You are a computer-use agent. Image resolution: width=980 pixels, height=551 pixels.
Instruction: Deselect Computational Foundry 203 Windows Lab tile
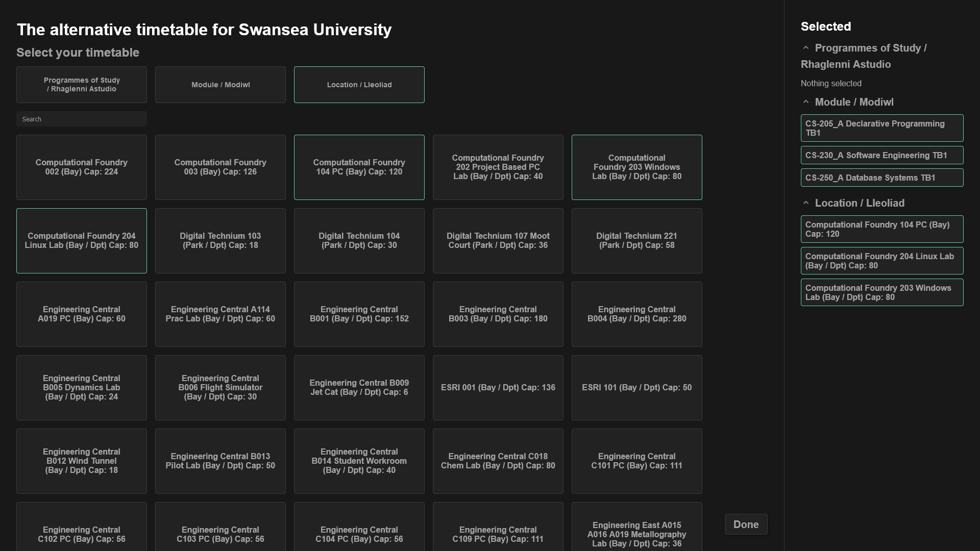(637, 167)
